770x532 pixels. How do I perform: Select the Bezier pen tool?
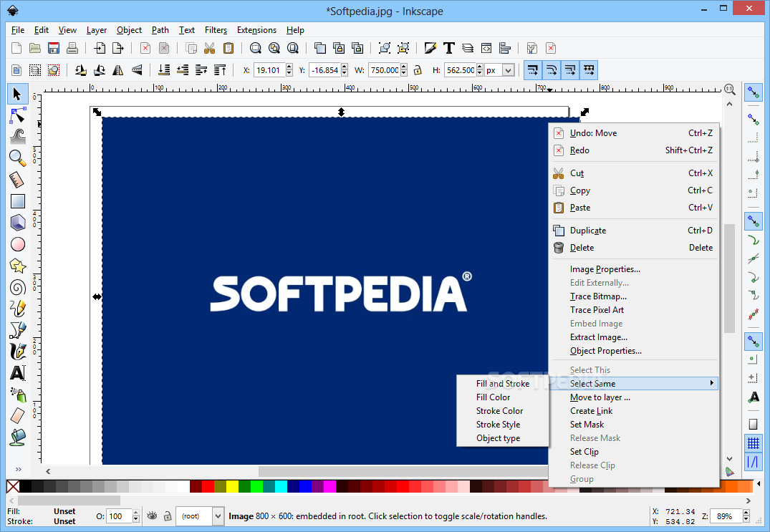coord(17,330)
